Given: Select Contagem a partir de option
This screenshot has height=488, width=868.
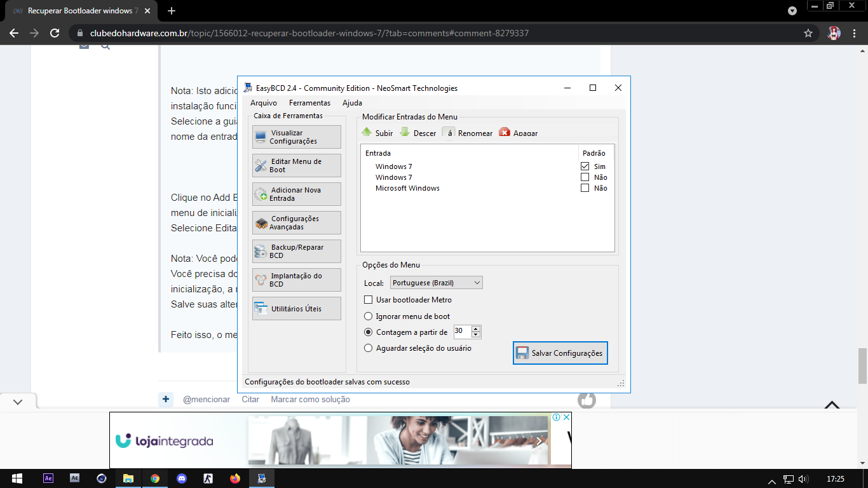Looking at the screenshot, I should [x=368, y=332].
